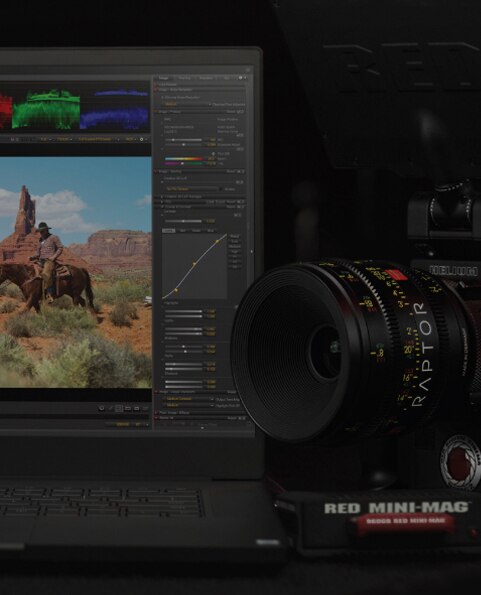Click Reset in the Image Grading header
481x595 pixels.
pos(231,172)
